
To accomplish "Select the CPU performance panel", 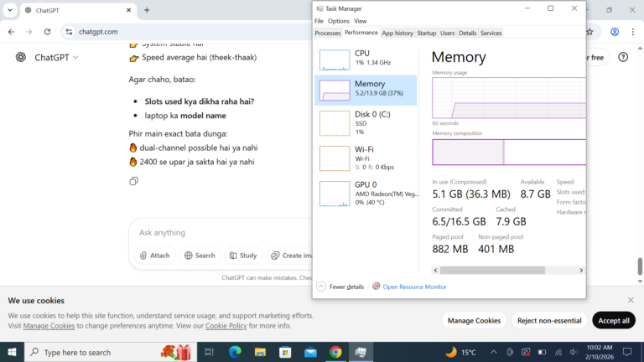I will coord(366,59).
